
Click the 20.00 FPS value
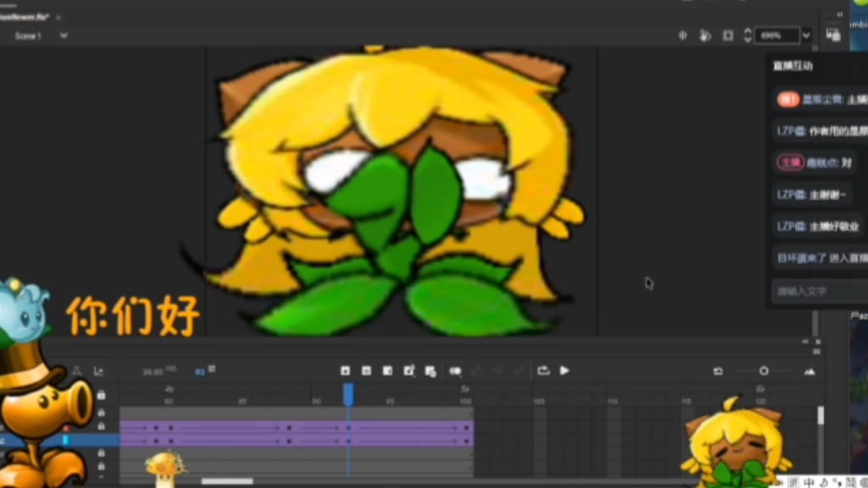pyautogui.click(x=153, y=372)
